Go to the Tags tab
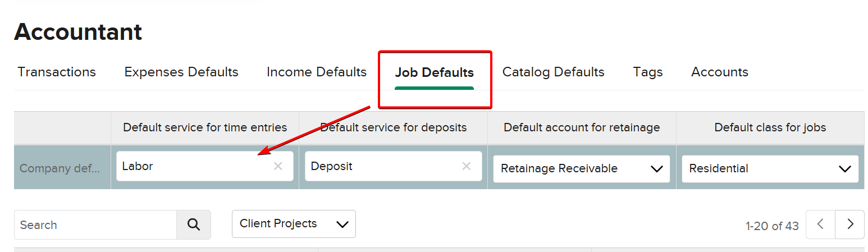Image resolution: width=868 pixels, height=252 pixels. (x=648, y=72)
